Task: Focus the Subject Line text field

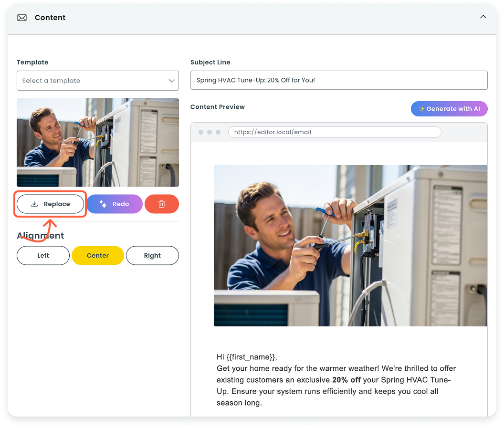Action: (339, 80)
